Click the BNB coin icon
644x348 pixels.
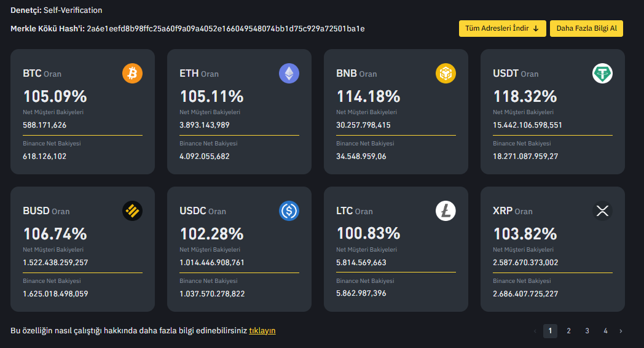coord(446,74)
